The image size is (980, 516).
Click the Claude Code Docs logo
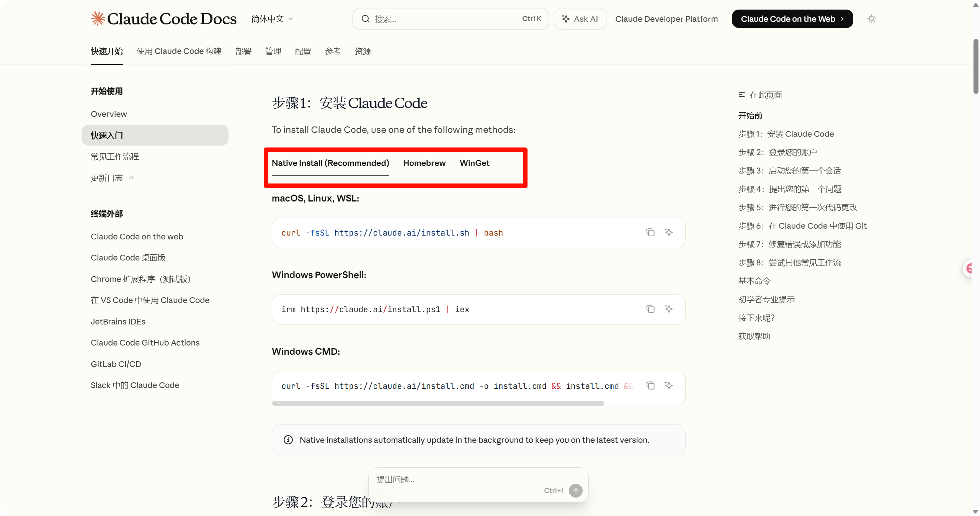tap(164, 19)
